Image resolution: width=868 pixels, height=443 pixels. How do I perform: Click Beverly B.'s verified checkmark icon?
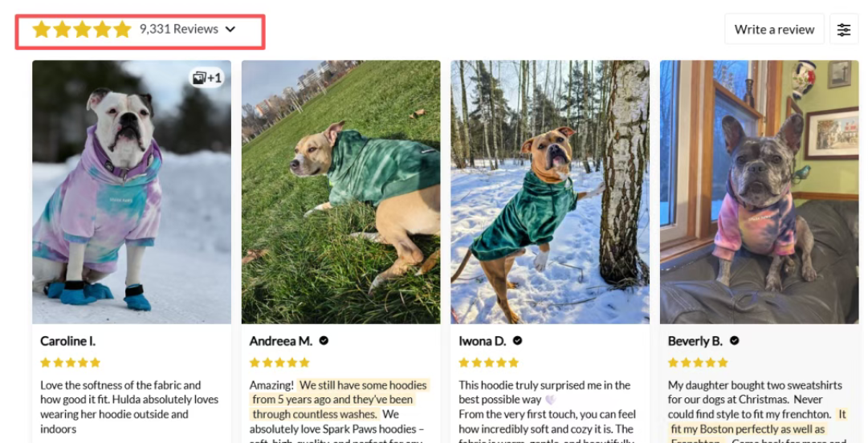734,341
